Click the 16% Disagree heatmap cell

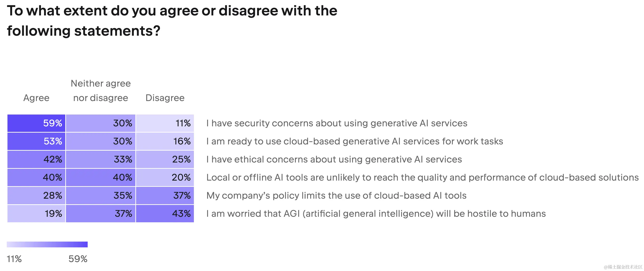pyautogui.click(x=165, y=141)
